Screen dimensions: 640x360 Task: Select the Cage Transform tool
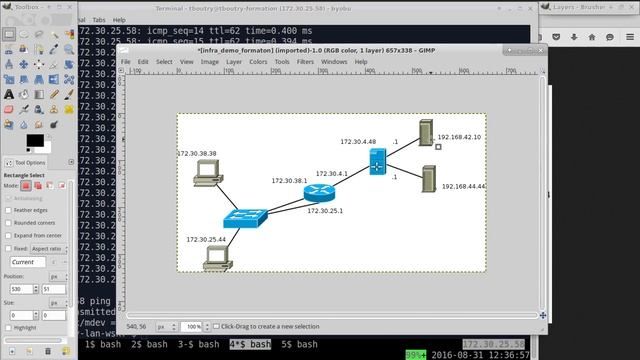tap(69, 80)
